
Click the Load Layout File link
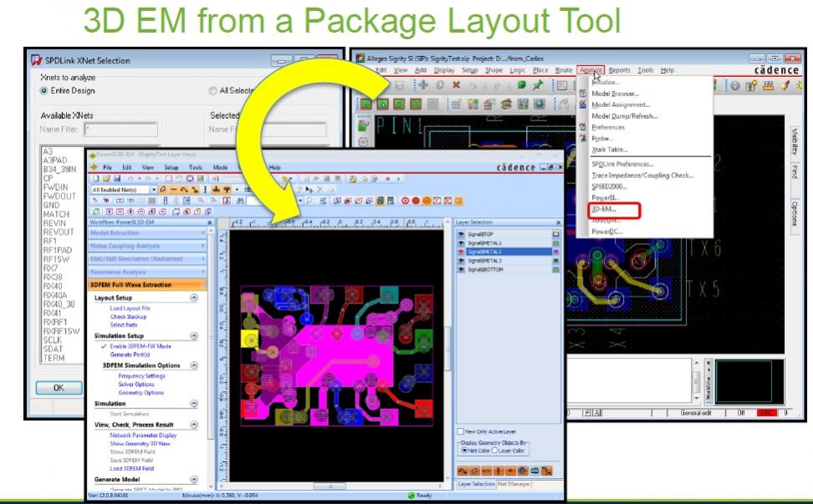[130, 308]
